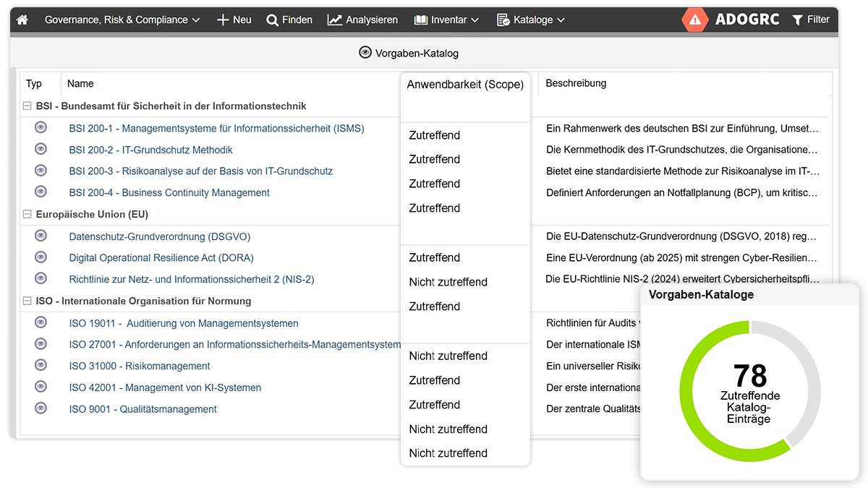868x488 pixels.
Task: Open the orange alert warning icon
Action: [x=695, y=20]
